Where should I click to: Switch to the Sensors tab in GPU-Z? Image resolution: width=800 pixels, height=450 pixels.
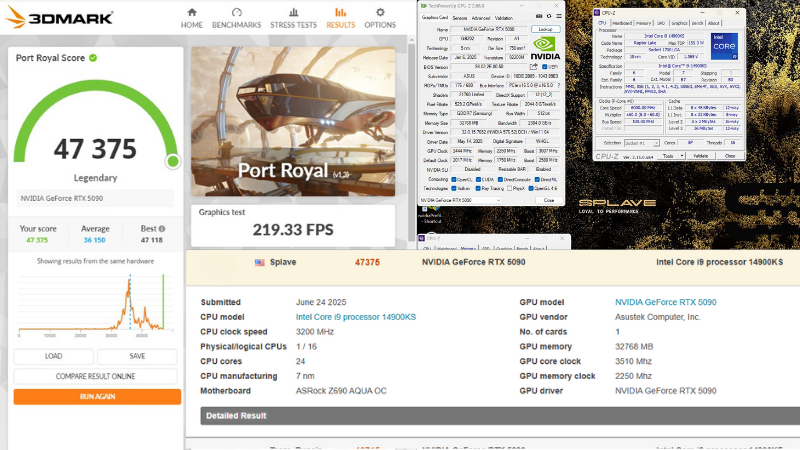coord(460,18)
